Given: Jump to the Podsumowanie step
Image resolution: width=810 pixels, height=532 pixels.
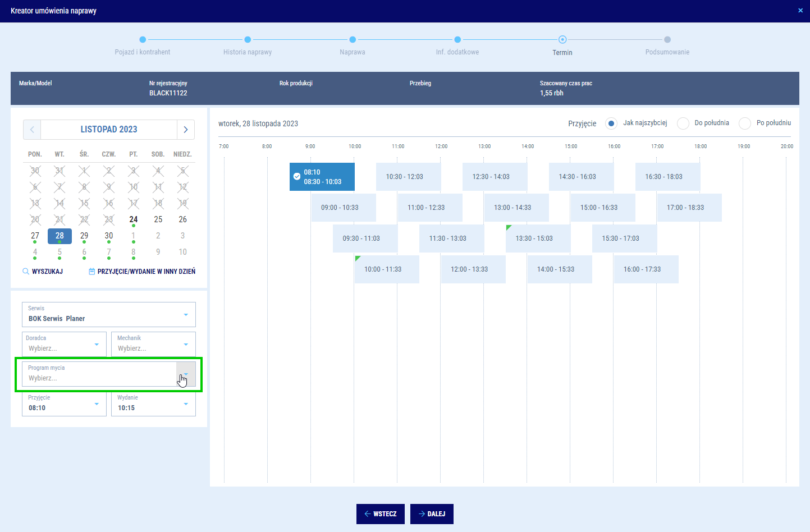Looking at the screenshot, I should (667, 40).
